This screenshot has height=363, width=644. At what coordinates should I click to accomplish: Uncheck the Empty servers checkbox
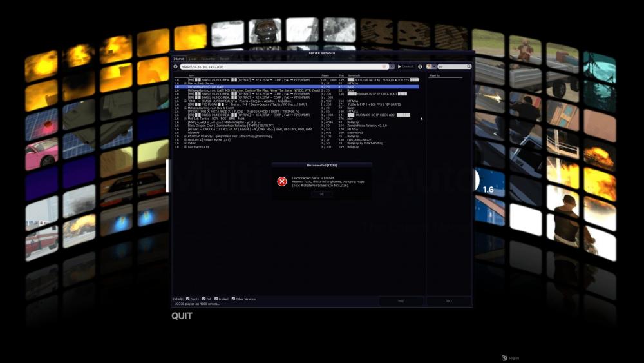(188, 299)
